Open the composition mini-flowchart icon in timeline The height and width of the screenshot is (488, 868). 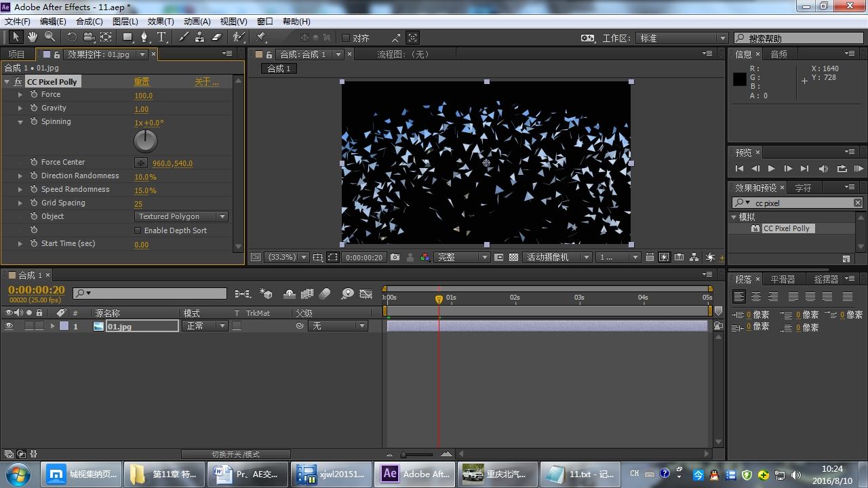click(x=242, y=293)
